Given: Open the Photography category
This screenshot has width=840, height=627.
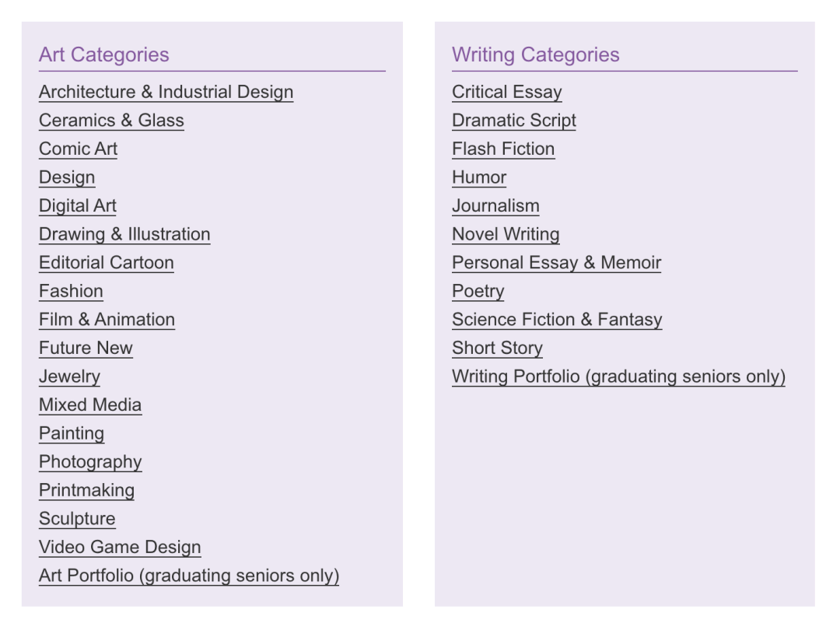Looking at the screenshot, I should (x=90, y=461).
